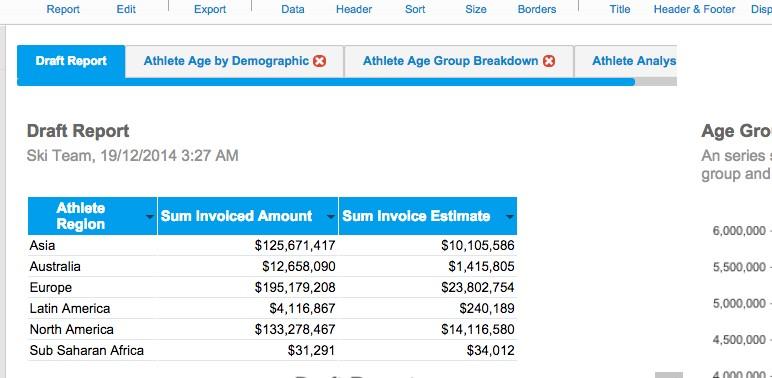
Task: Open the Athlete Age Group Breakdown tab
Action: (450, 61)
